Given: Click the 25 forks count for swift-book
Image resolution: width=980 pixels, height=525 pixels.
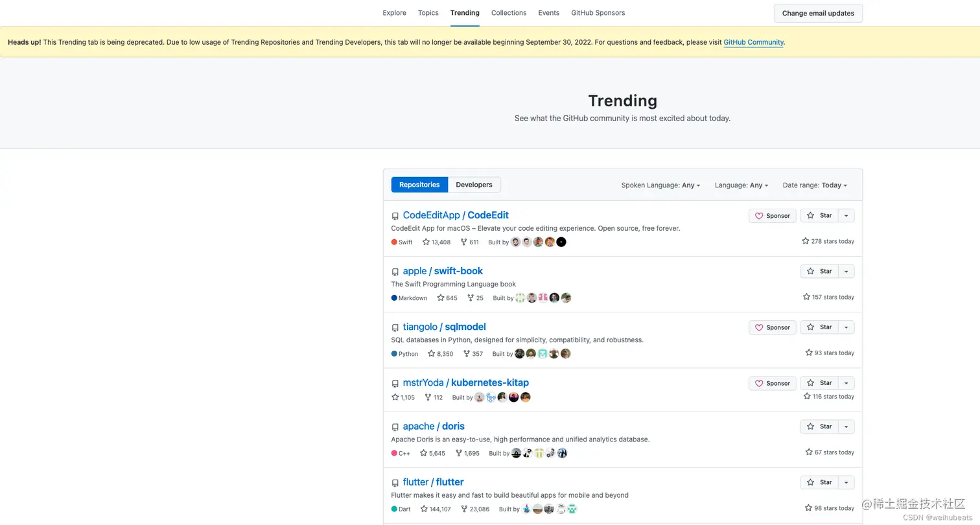Looking at the screenshot, I should coord(475,298).
